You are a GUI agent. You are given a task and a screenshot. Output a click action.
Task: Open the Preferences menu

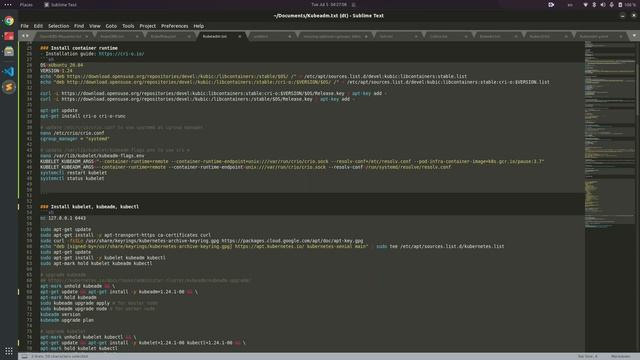tap(174, 26)
